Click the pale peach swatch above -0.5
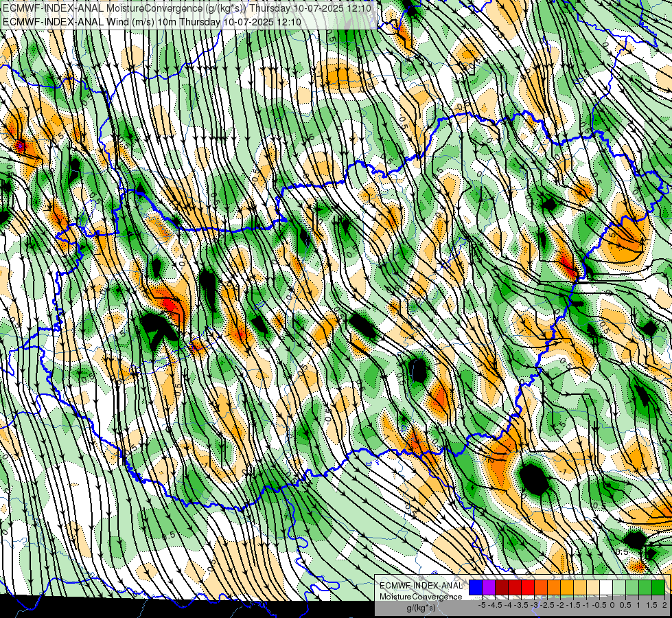 coord(593,587)
